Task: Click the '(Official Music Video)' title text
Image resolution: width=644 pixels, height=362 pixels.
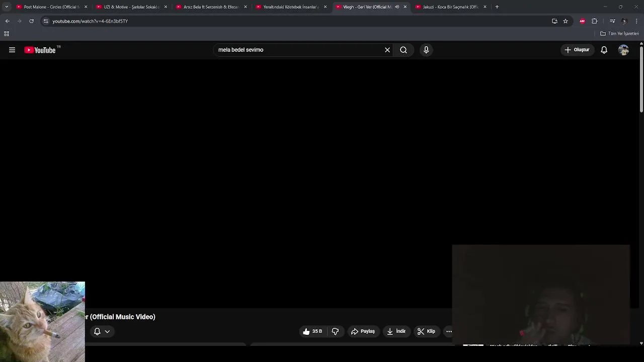Action: (123, 317)
